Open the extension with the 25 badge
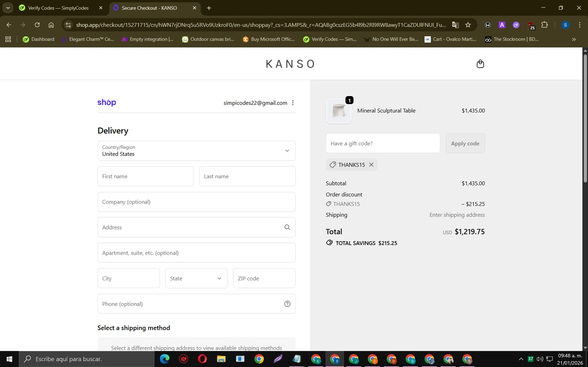This screenshot has height=367, width=588. click(531, 25)
